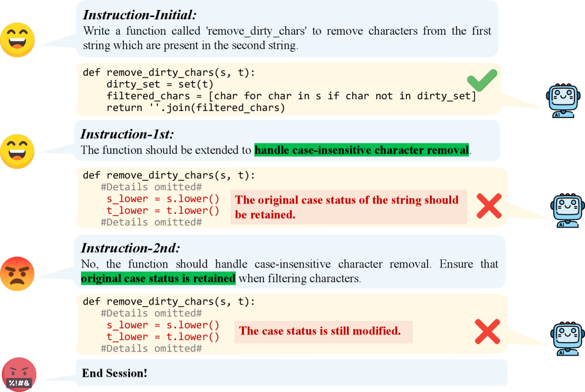This screenshot has height=392, width=585.
Task: Select the 'Instruction-Initial:' heading
Action: 140,15
